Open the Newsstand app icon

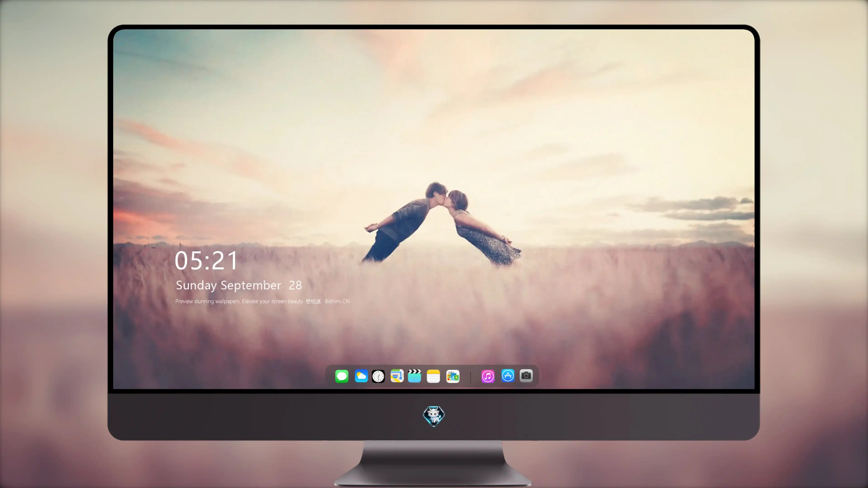click(453, 376)
